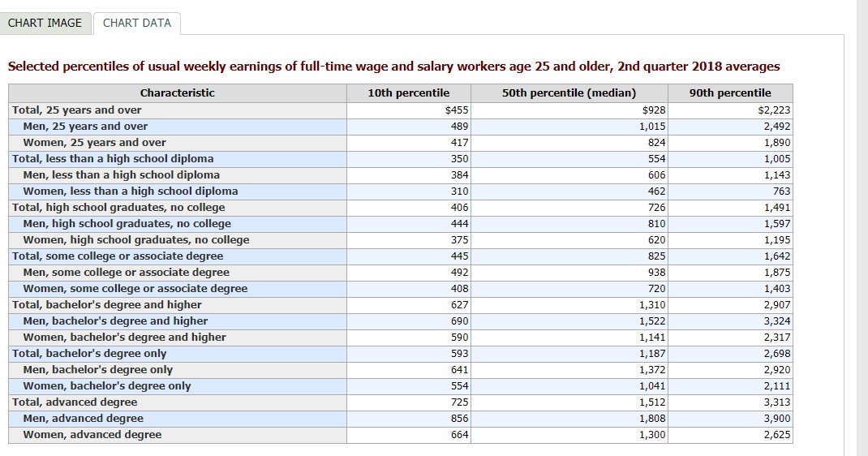Click row label Men, 25 years and over
The image size is (868, 456).
coord(85,127)
